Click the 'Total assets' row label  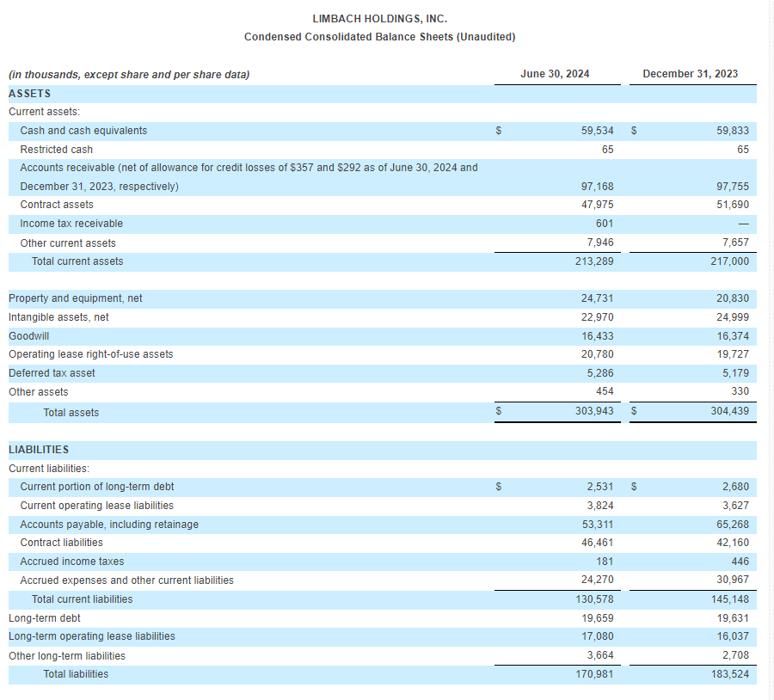click(x=71, y=413)
